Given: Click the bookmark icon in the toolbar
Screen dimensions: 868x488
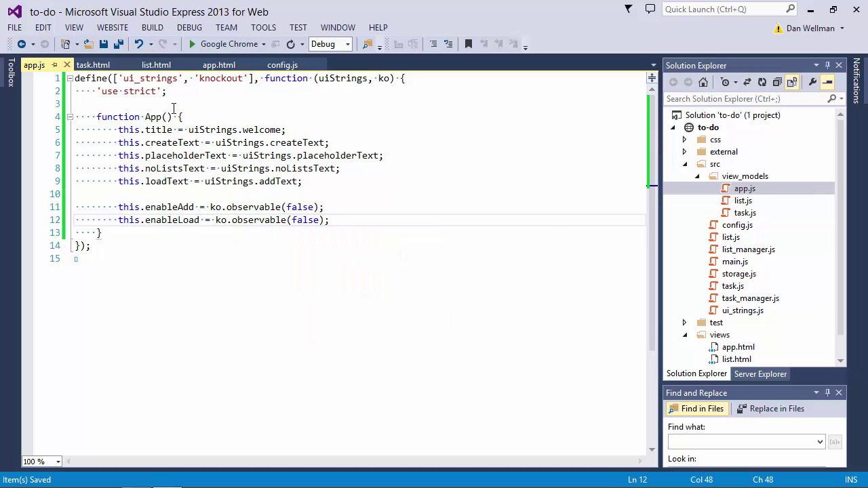Looking at the screenshot, I should (x=468, y=44).
